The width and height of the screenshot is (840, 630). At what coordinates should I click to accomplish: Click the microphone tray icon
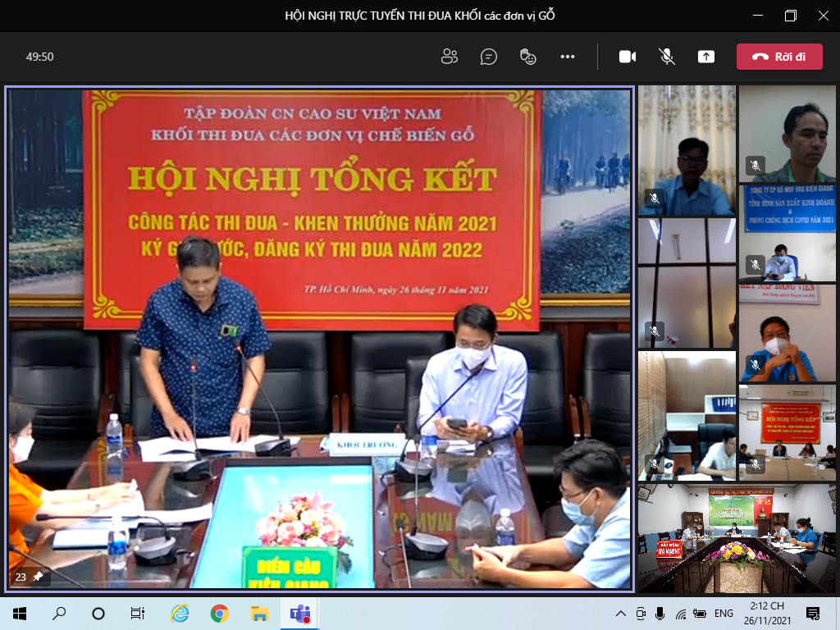coord(660,614)
